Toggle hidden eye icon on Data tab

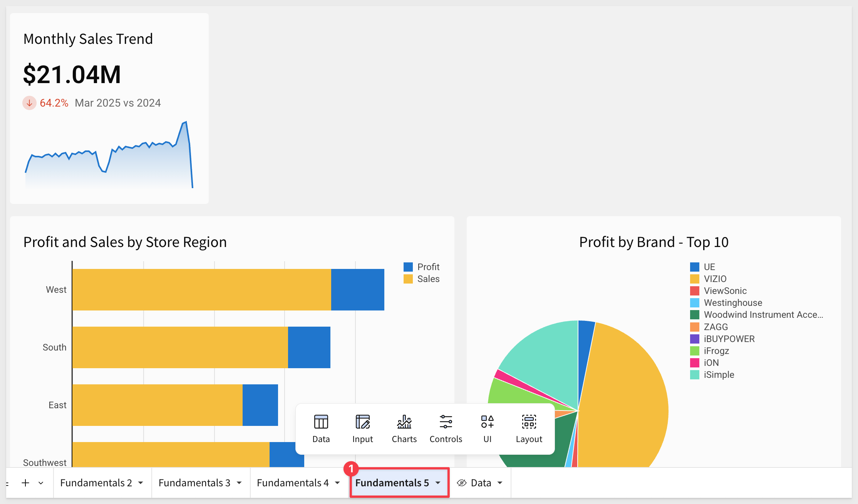pos(462,483)
